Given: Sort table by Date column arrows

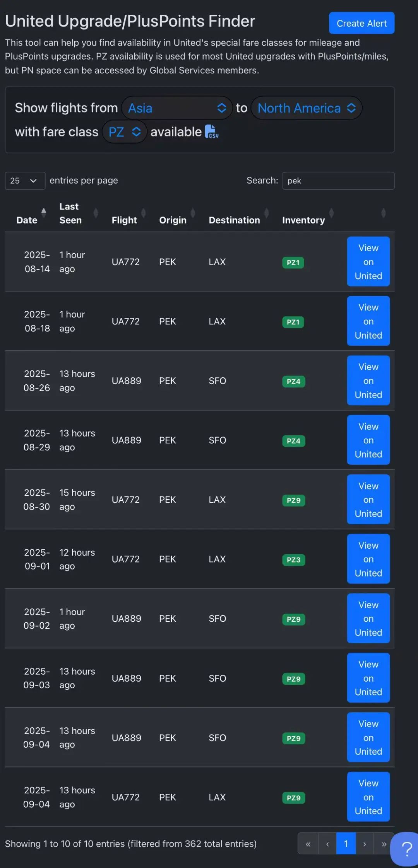Looking at the screenshot, I should click(44, 213).
